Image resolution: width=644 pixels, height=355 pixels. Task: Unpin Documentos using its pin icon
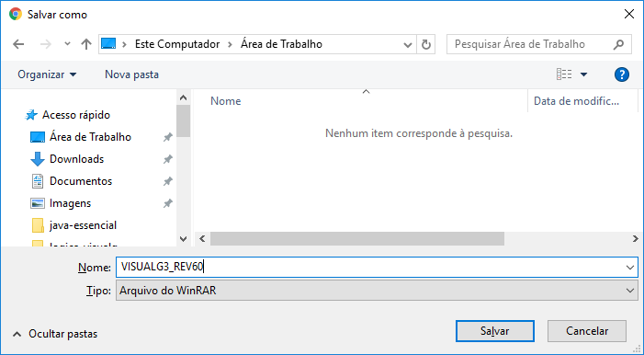pos(167,181)
